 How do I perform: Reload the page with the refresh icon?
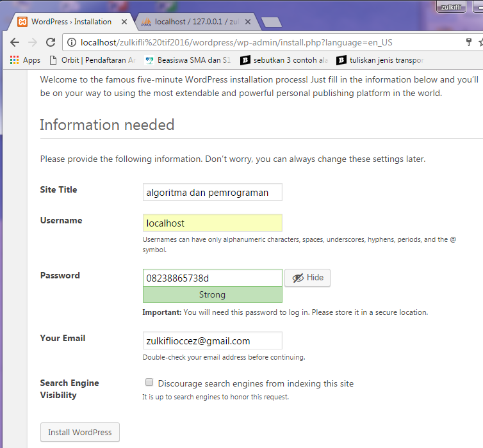(x=51, y=42)
